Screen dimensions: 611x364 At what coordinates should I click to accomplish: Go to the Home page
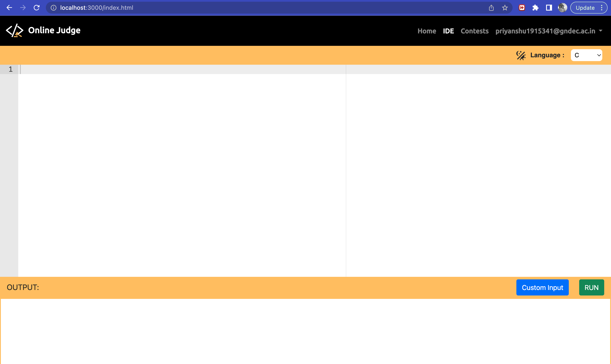click(427, 31)
